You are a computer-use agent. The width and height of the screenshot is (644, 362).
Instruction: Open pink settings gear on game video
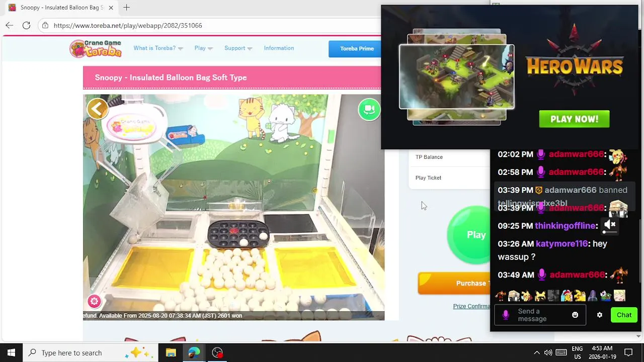[x=94, y=301]
